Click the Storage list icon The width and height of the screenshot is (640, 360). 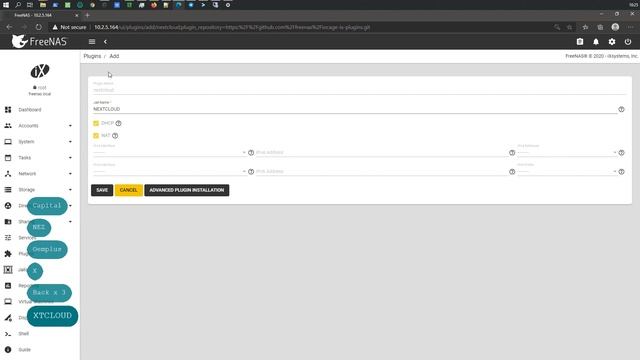point(8,190)
